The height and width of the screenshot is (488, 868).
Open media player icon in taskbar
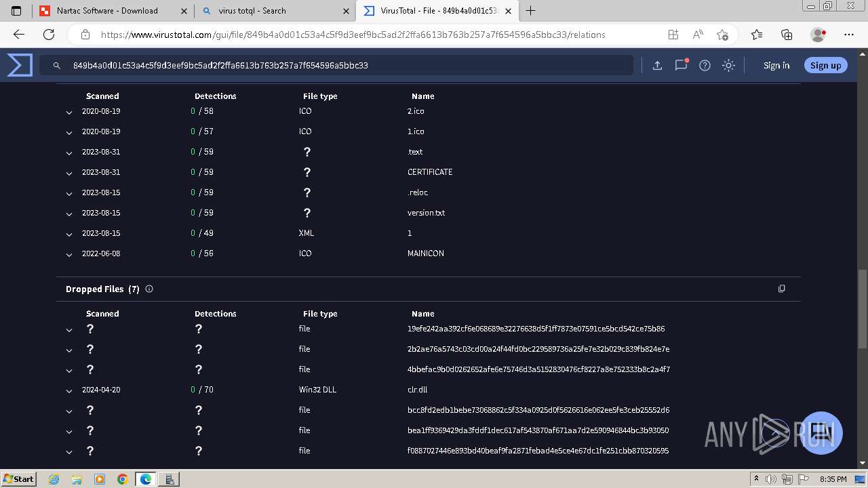pos(100,479)
